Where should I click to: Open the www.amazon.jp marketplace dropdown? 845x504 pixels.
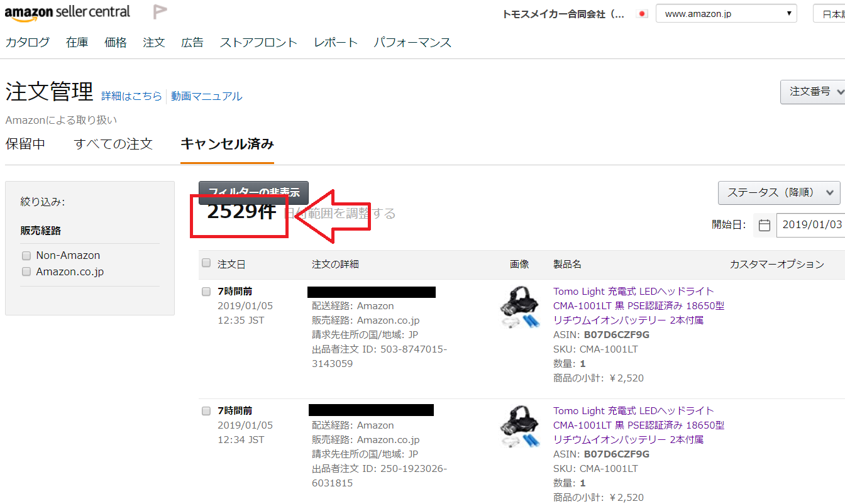726,14
